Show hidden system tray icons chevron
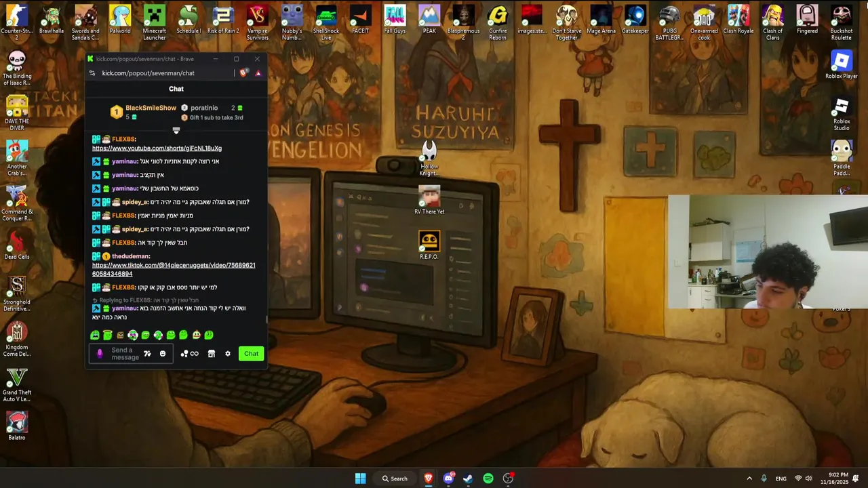The height and width of the screenshot is (488, 868). tap(749, 479)
